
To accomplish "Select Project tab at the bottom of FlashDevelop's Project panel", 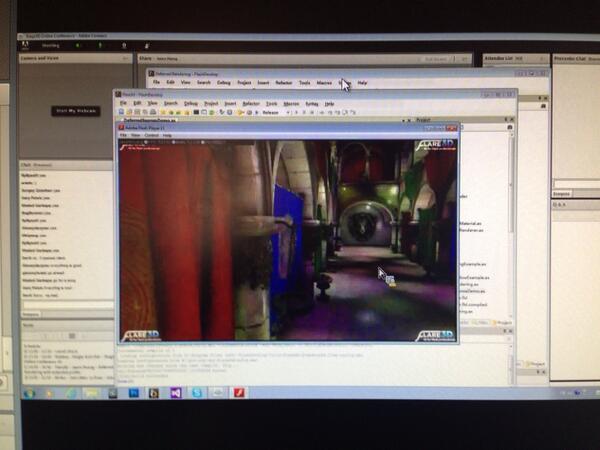I will click(x=503, y=323).
